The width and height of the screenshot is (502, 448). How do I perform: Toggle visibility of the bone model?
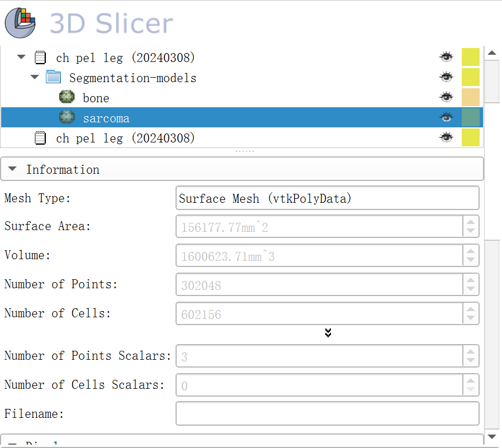click(446, 98)
